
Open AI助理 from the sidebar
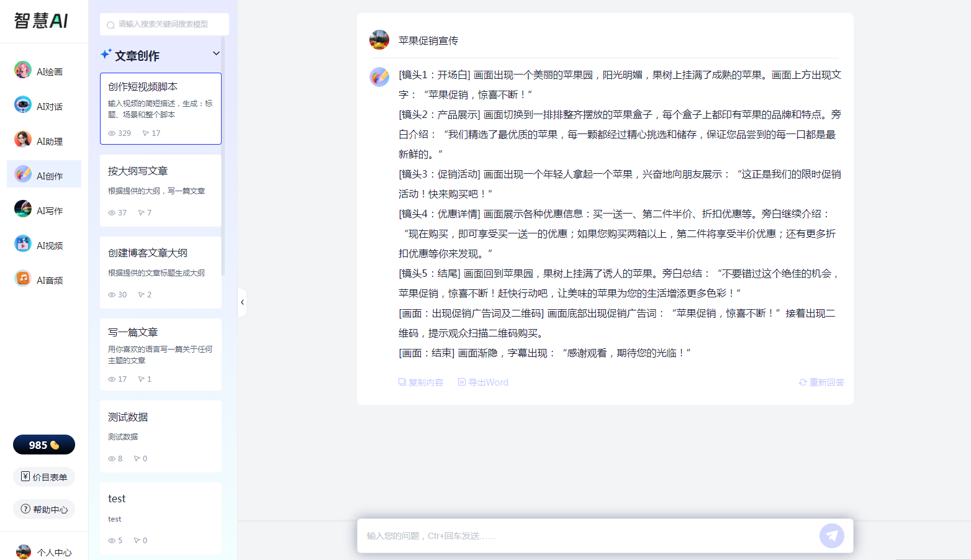coord(43,140)
